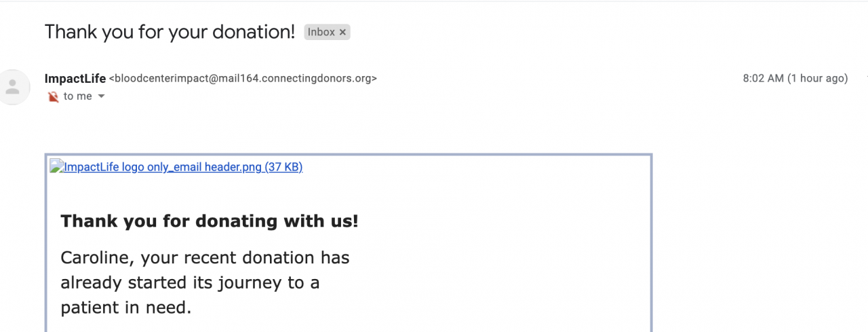Click the broken image placeholder icon
The image size is (868, 332).
(56, 167)
